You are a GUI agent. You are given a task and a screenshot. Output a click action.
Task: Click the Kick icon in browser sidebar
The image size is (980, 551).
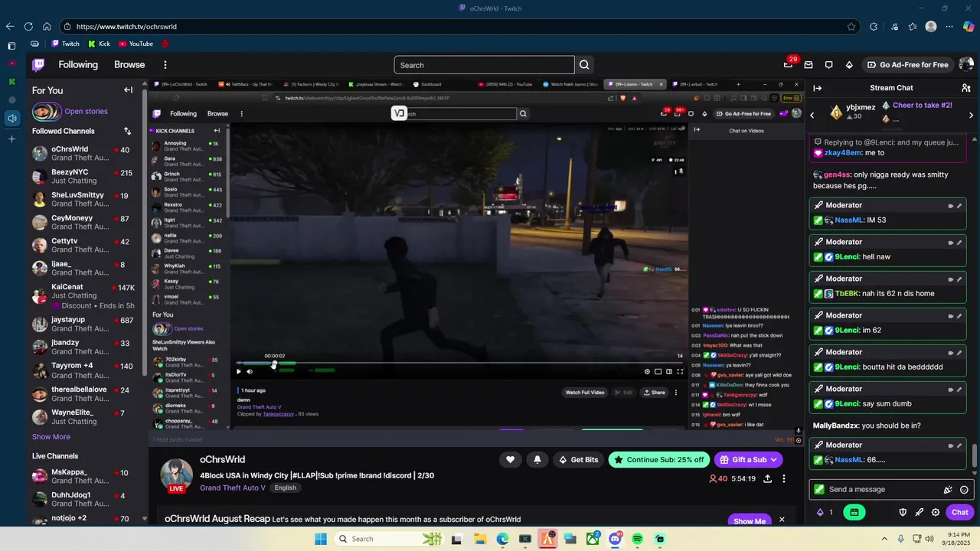pyautogui.click(x=11, y=81)
